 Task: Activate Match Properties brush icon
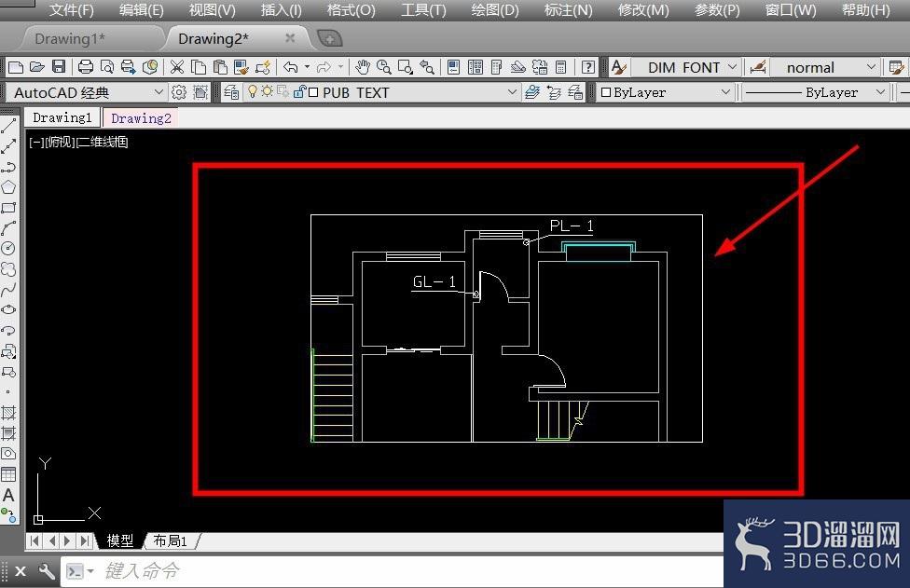pos(241,67)
